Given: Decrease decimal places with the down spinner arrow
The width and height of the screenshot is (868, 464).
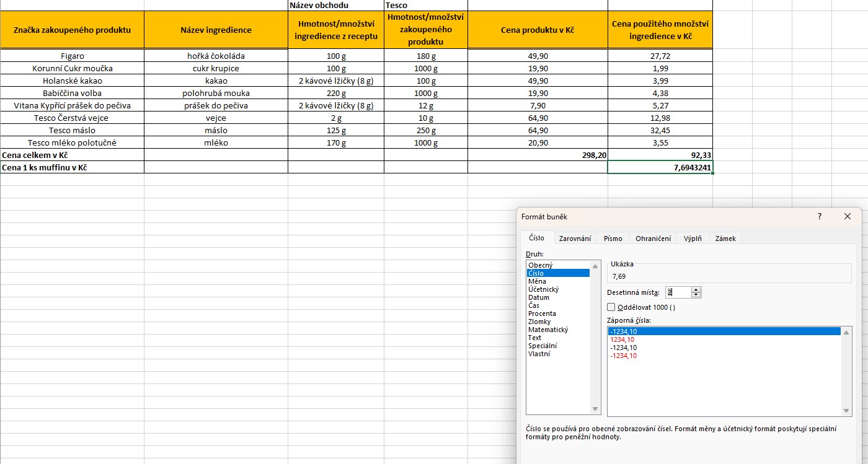Looking at the screenshot, I should (x=696, y=295).
